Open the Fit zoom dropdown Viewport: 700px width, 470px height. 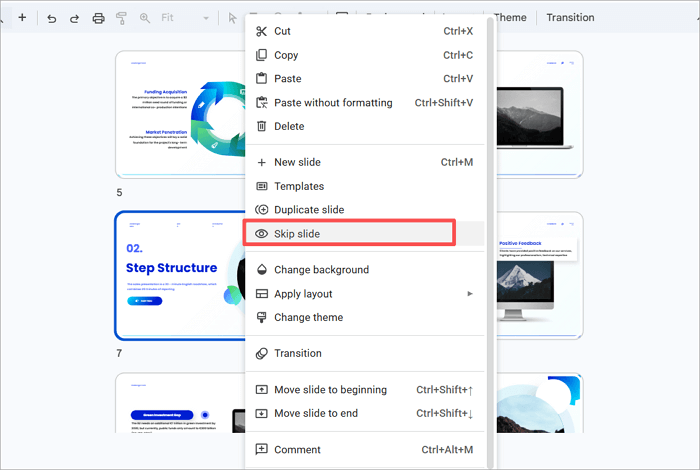click(185, 18)
